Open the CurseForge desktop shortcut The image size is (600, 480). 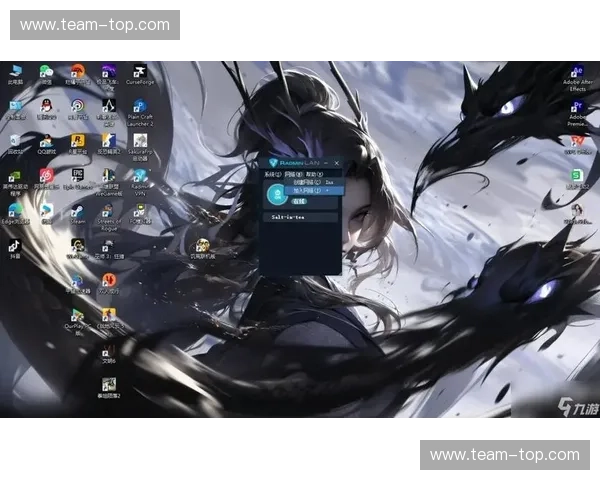click(141, 73)
